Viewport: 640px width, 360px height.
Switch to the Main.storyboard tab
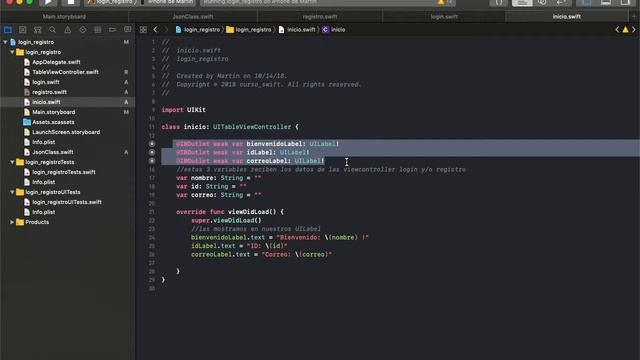pos(64,17)
